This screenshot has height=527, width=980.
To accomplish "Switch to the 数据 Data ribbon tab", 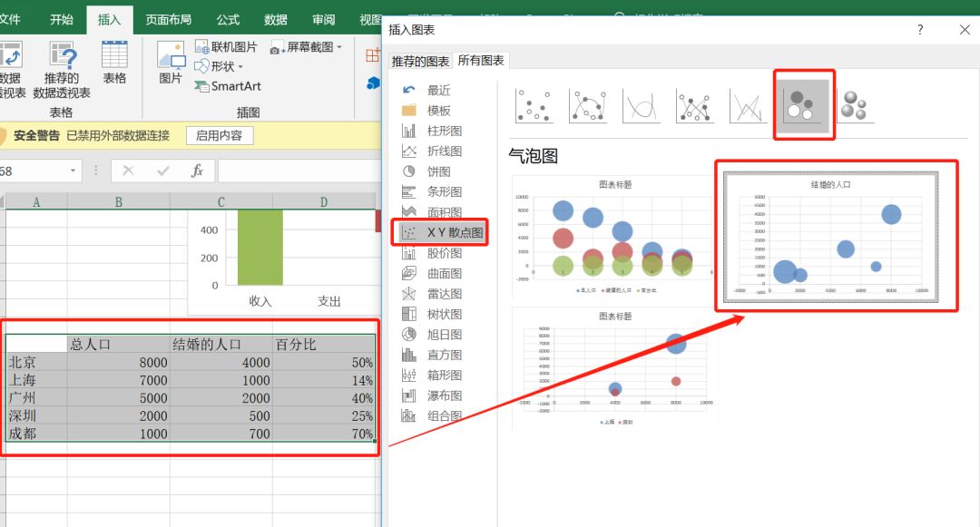I will click(275, 19).
